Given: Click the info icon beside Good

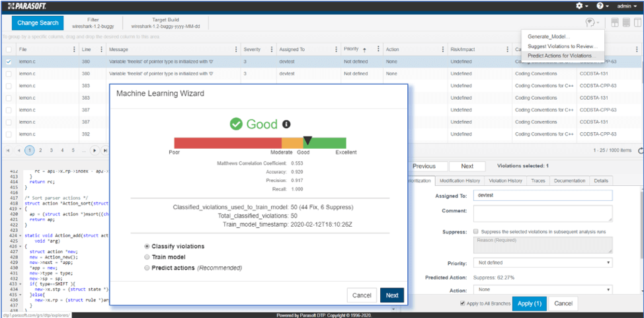Looking at the screenshot, I should click(286, 124).
